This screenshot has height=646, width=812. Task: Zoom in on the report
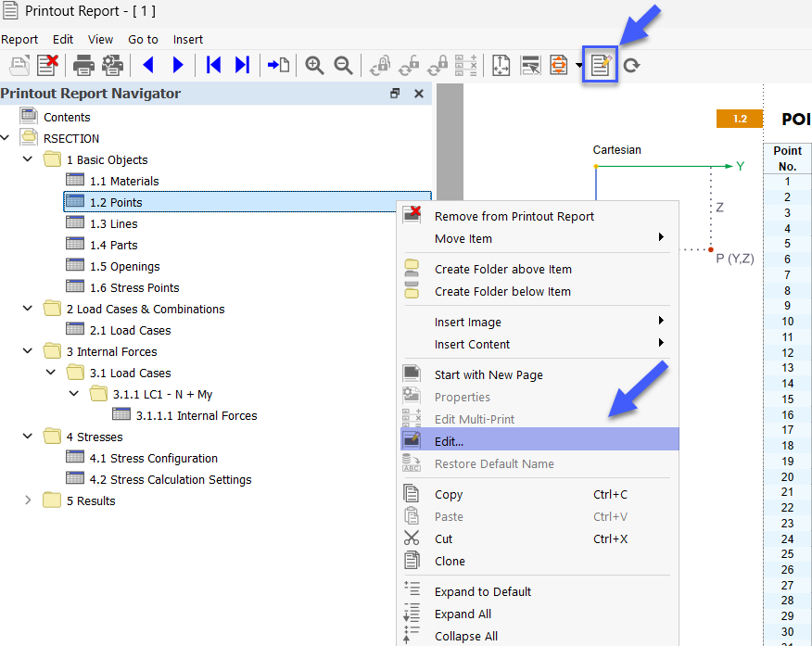coord(314,65)
